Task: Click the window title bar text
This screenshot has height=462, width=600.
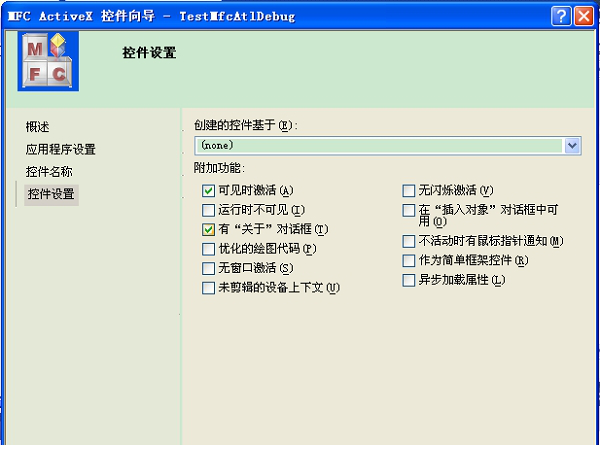Action: (x=152, y=16)
